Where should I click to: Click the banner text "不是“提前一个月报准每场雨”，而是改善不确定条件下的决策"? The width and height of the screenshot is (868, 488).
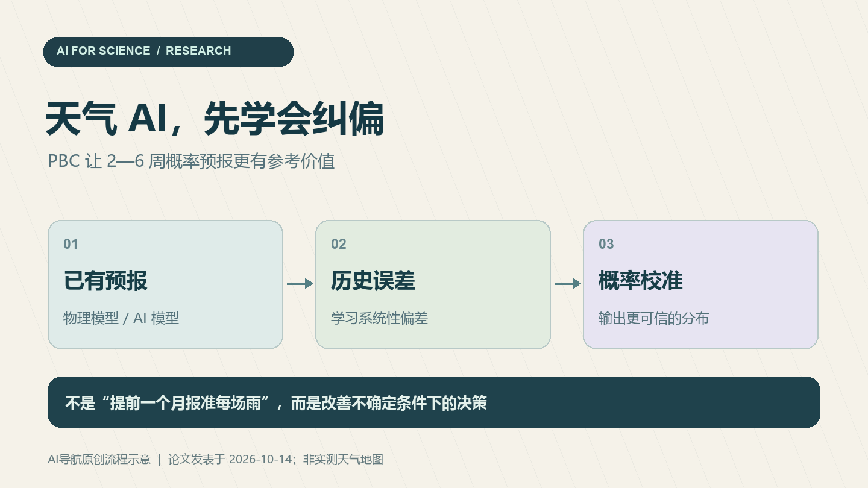[x=275, y=403]
